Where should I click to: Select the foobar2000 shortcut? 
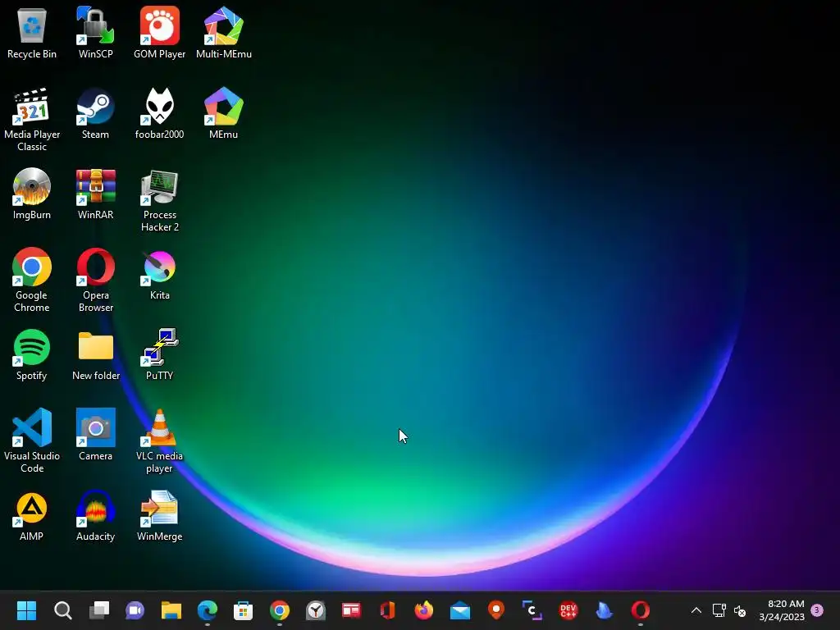(160, 113)
